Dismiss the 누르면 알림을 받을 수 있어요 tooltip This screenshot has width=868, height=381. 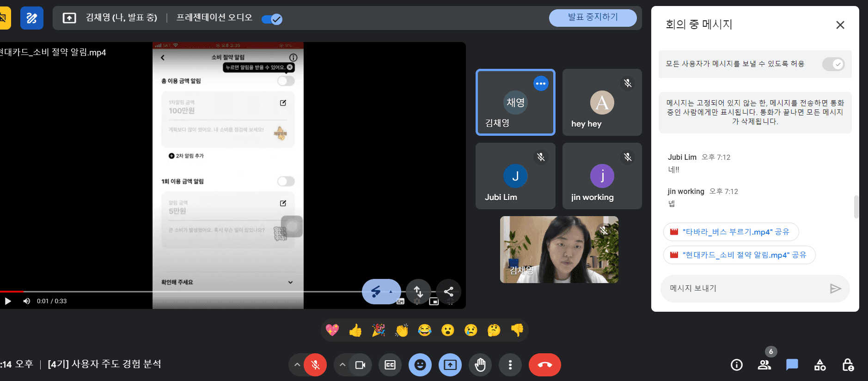(x=290, y=67)
